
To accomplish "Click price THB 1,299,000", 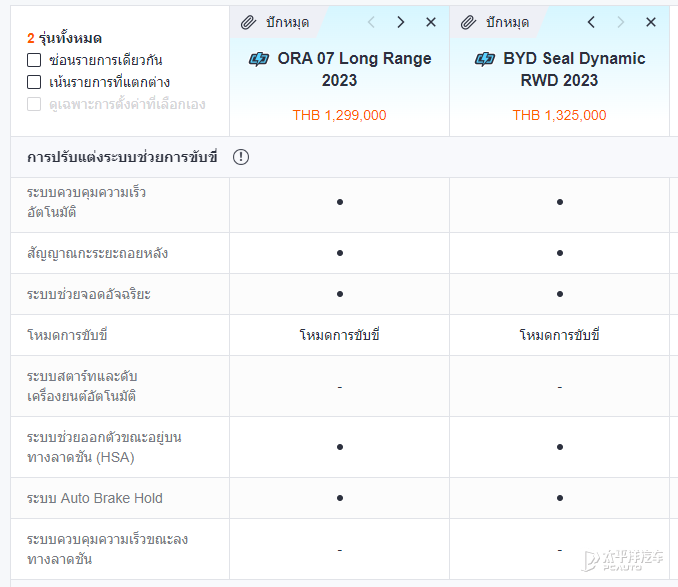I will click(339, 115).
